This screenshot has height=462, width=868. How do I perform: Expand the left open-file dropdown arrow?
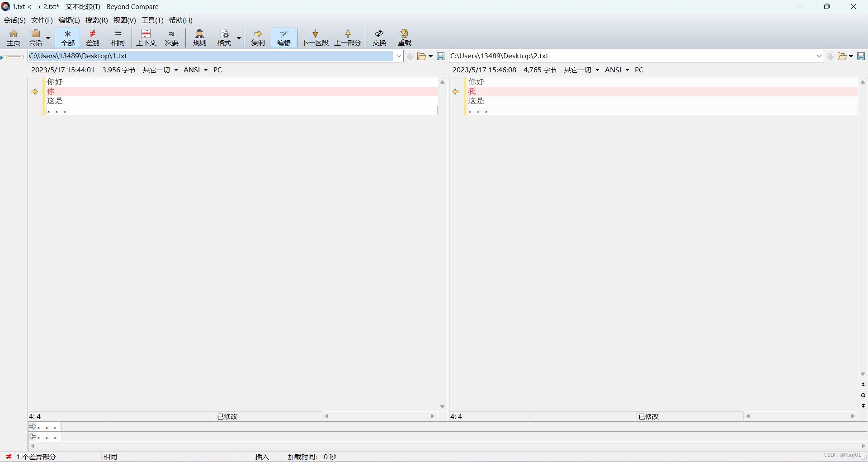click(x=430, y=57)
